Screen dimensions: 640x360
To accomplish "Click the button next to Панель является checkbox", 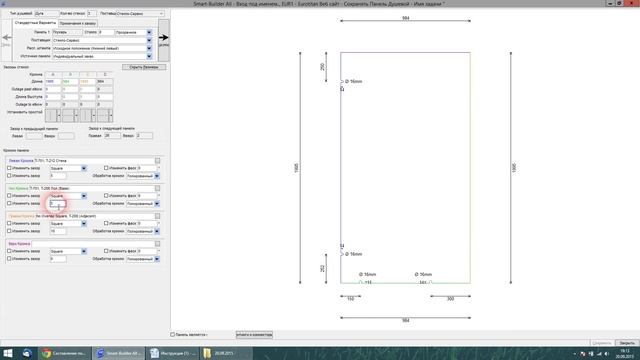I will pos(254,335).
